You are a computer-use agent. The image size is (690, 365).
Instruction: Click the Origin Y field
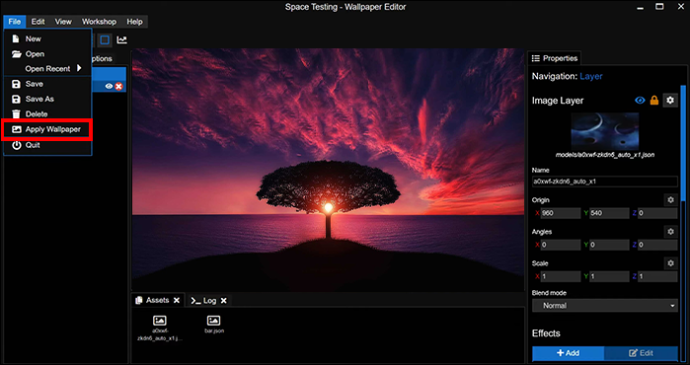pos(609,213)
